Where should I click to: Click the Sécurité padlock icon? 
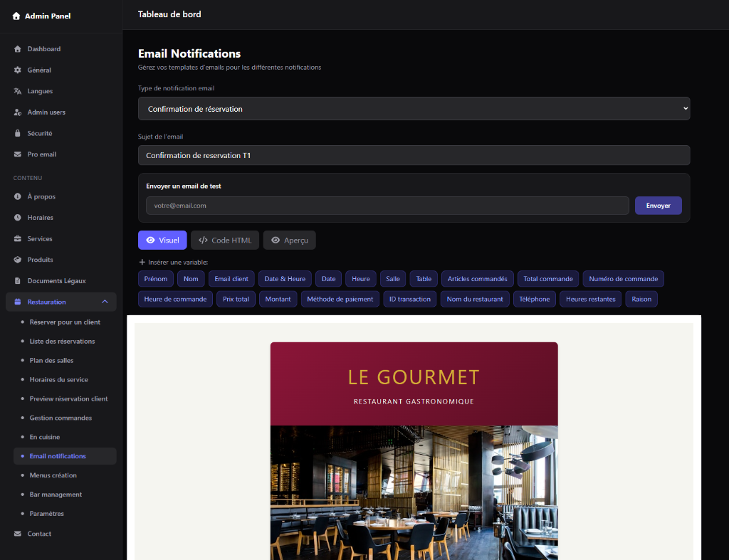(17, 133)
